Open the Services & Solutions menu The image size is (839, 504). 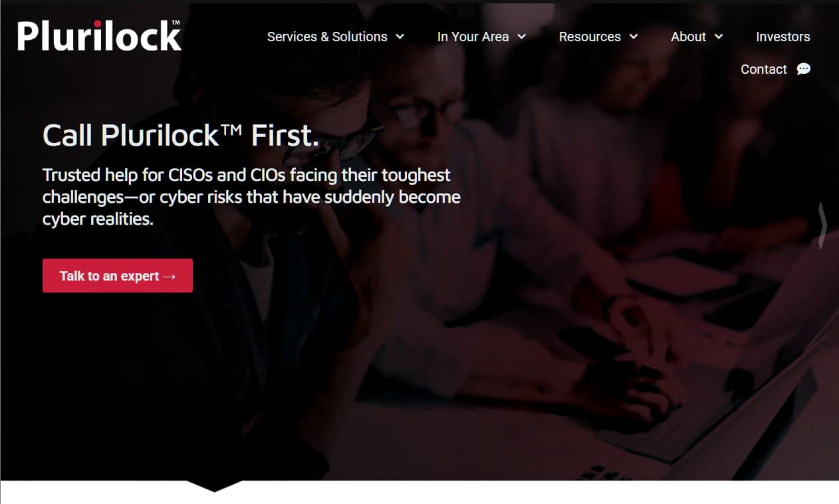(327, 37)
